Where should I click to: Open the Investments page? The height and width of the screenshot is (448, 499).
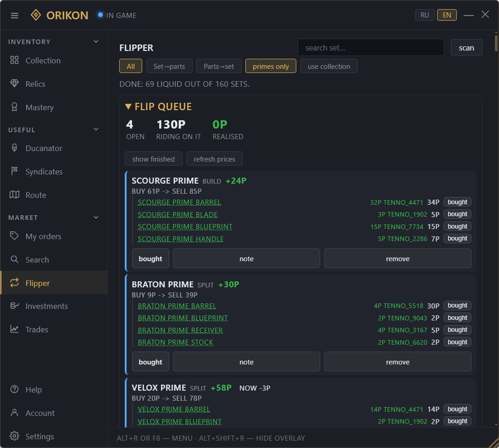54,306
